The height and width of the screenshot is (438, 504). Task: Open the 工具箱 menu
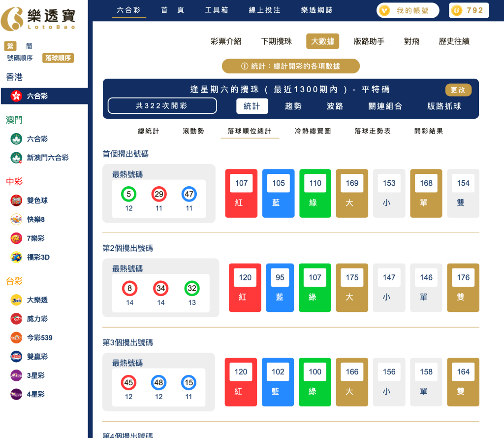tap(217, 9)
